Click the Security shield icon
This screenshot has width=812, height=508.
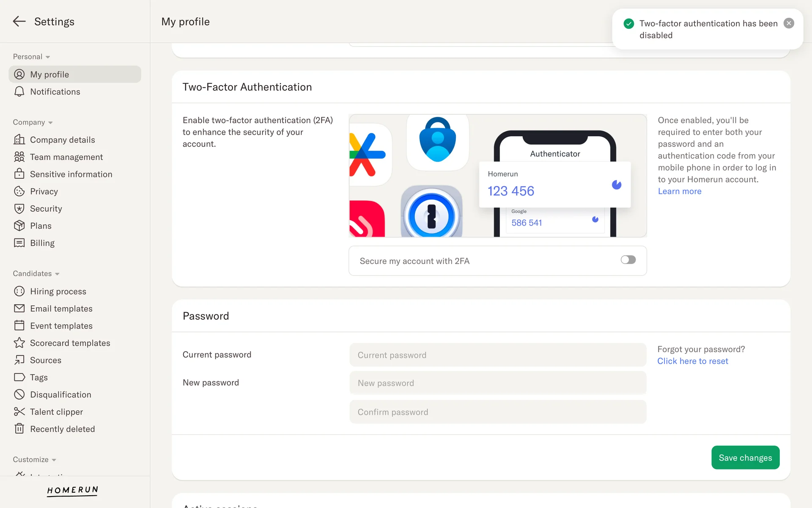tap(19, 209)
